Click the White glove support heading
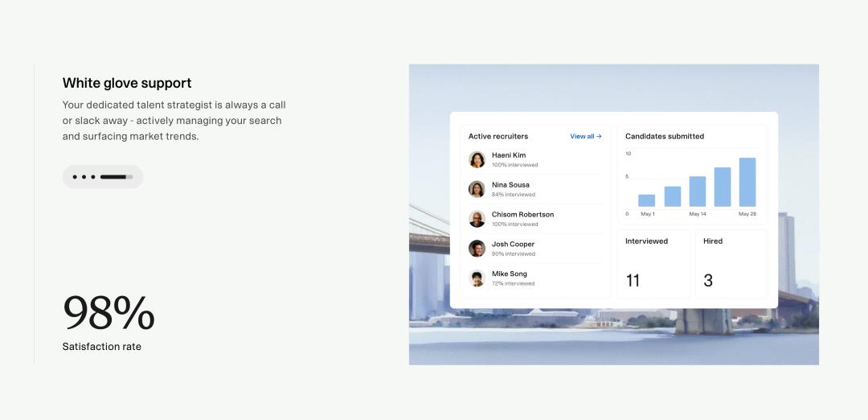868x420 pixels. [x=127, y=83]
